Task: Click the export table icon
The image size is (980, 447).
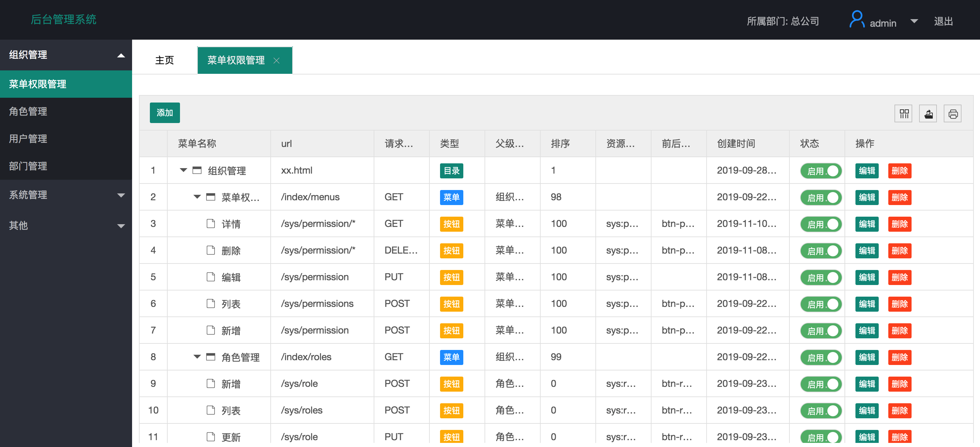Action: coord(928,114)
